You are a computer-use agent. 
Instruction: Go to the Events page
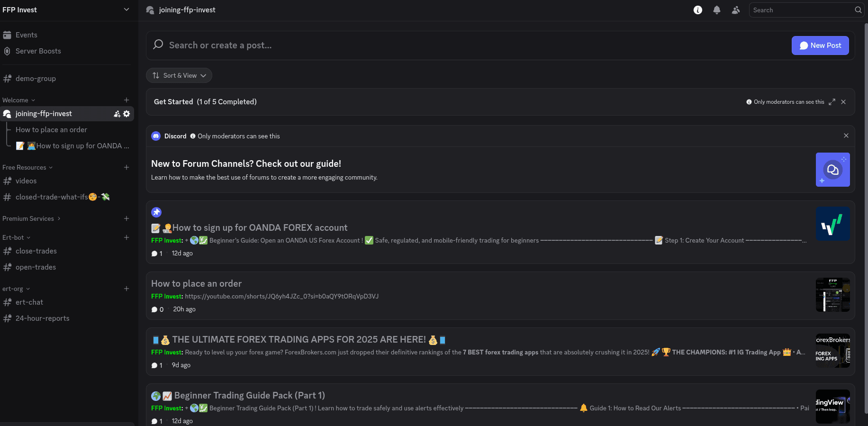point(26,35)
